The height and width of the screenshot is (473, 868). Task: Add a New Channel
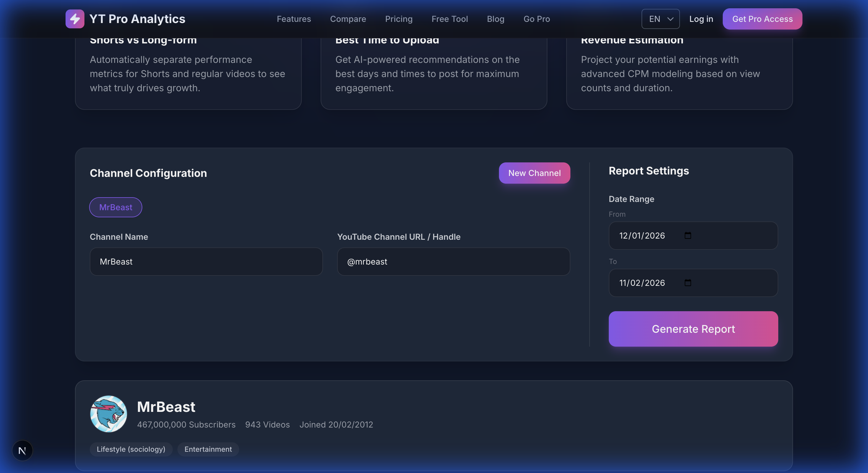click(x=534, y=173)
